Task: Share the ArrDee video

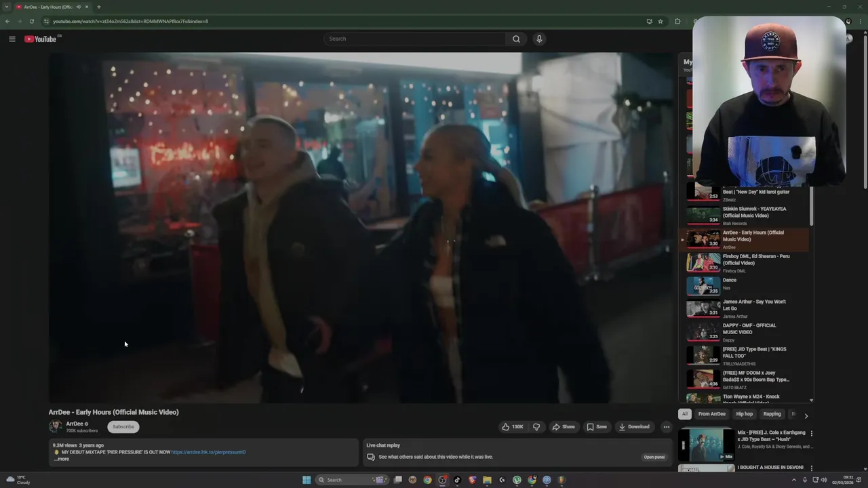Action: point(563,427)
